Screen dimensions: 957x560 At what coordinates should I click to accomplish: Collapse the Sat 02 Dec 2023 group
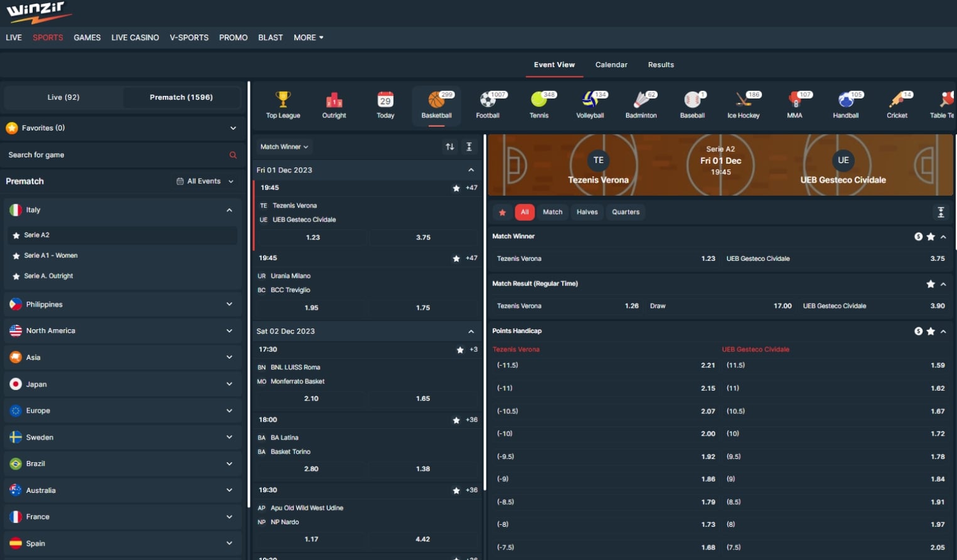click(471, 331)
